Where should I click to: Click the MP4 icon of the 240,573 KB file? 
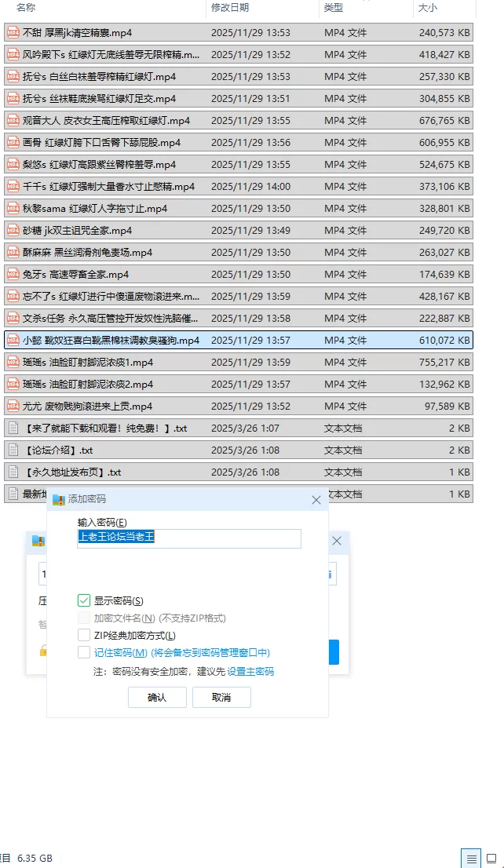click(x=13, y=33)
